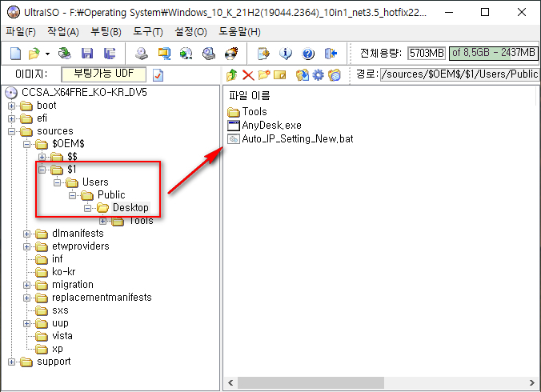This screenshot has width=541, height=392.
Task: Select the inf folder in the tree
Action: (x=58, y=259)
